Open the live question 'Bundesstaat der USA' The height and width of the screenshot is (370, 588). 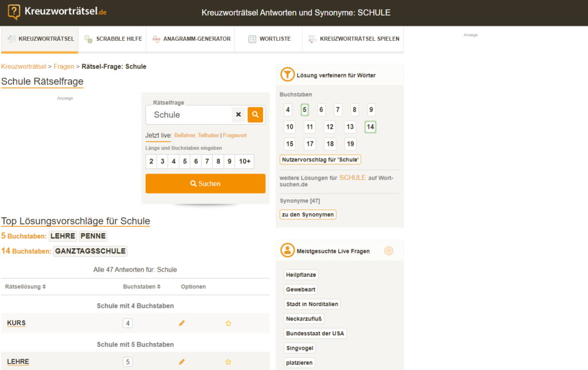[315, 333]
